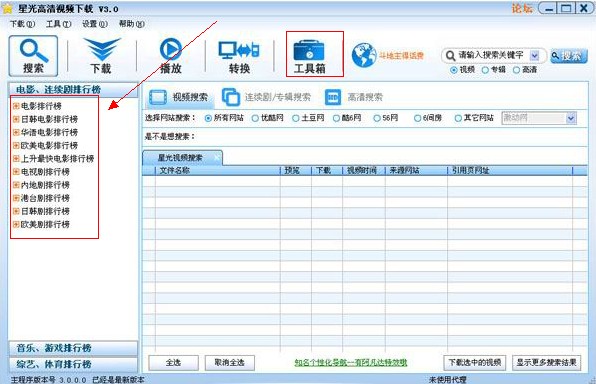Switch to 高清搜索 tab icon
Viewport: 596px width, 384px height.
pos(333,97)
